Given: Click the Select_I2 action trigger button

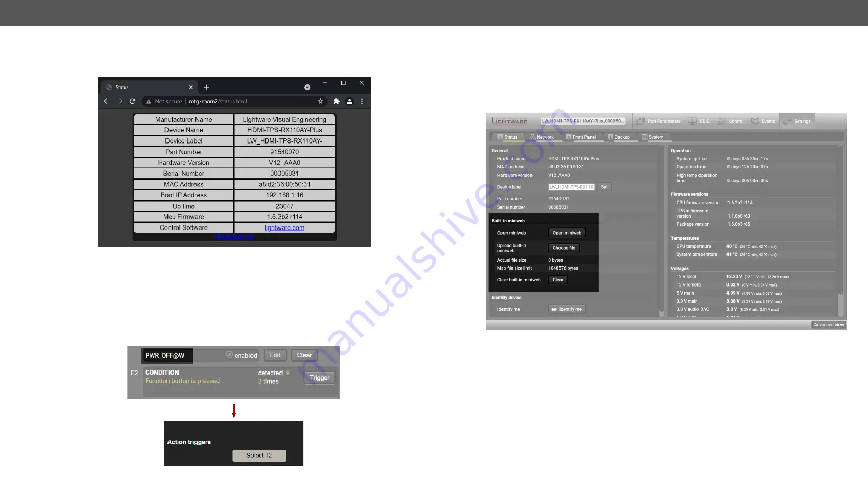Looking at the screenshot, I should (259, 455).
